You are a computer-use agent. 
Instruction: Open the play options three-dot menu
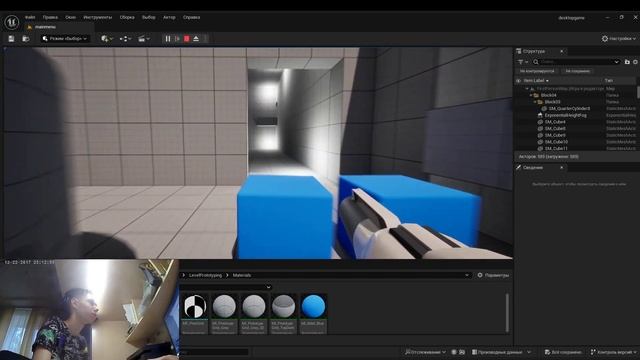coord(205,39)
